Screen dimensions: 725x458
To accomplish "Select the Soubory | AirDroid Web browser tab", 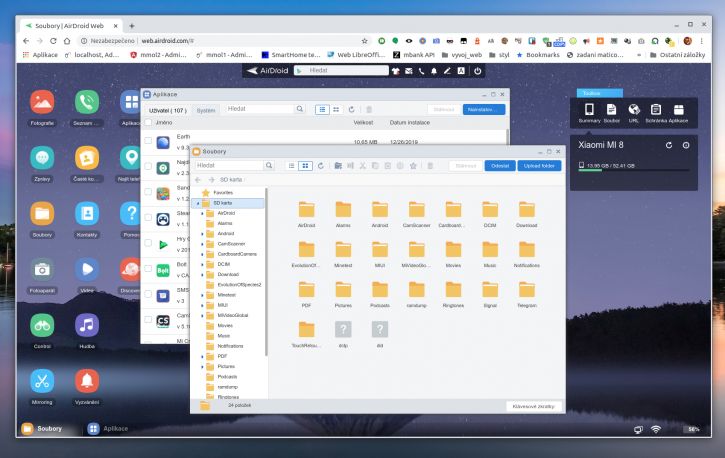I will tap(72, 26).
